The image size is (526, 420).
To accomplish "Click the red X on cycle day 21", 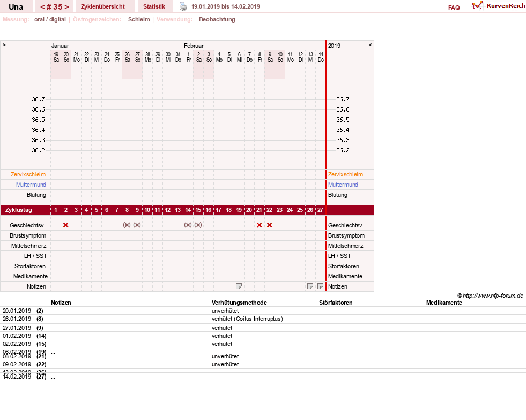I will tap(260, 225).
